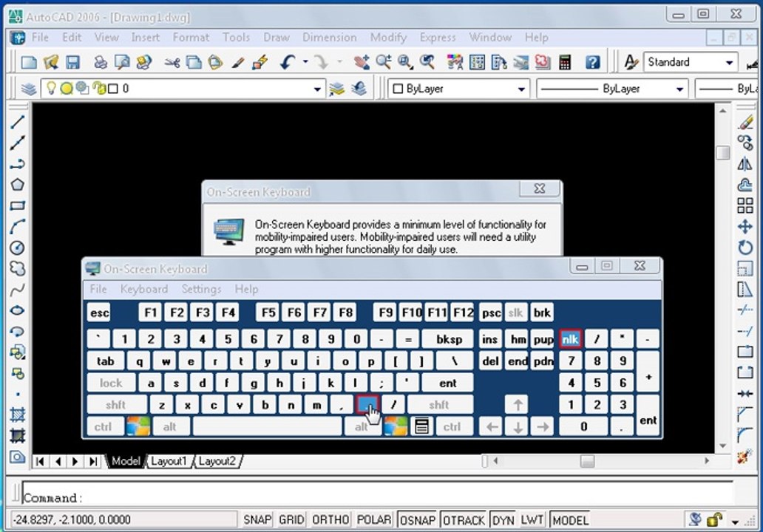This screenshot has width=763, height=532.
Task: Select the Polygon draw tool
Action: (x=17, y=185)
